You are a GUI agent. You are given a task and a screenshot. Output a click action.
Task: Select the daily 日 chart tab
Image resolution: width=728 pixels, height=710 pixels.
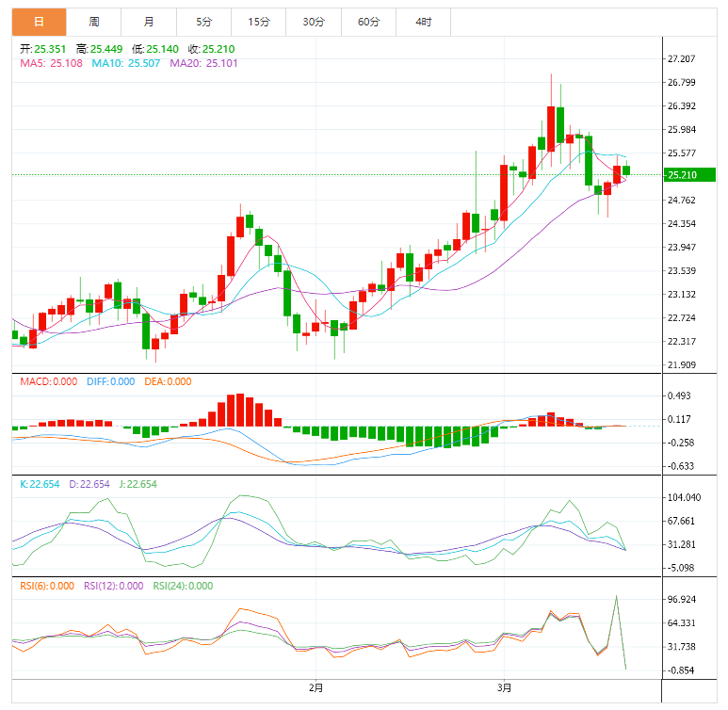tap(40, 22)
